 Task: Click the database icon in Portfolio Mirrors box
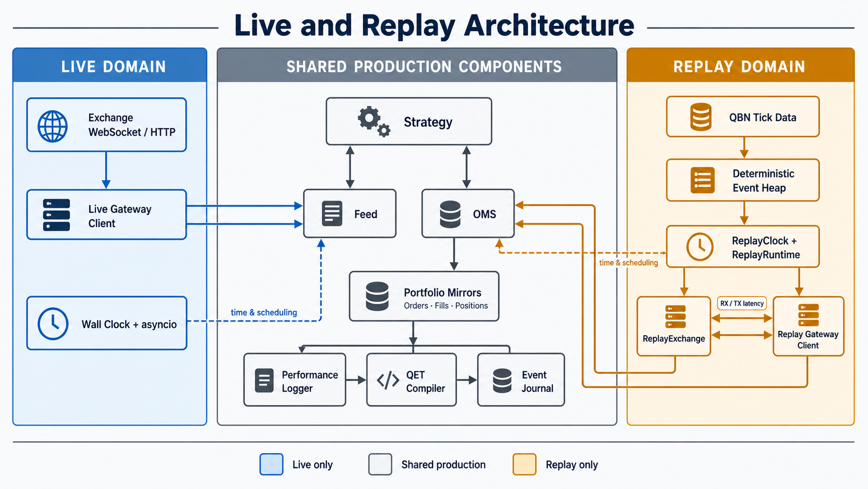[377, 296]
